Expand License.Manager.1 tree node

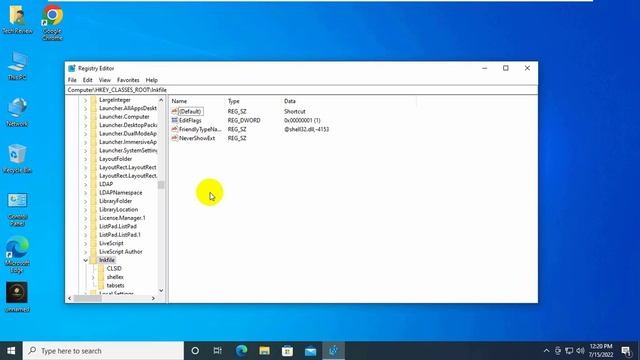86,218
